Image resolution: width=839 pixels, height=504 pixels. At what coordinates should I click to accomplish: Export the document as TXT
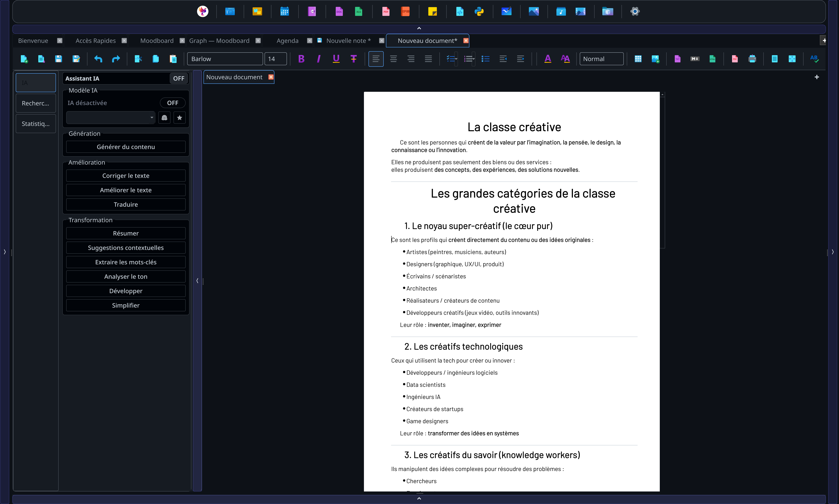coord(677,59)
